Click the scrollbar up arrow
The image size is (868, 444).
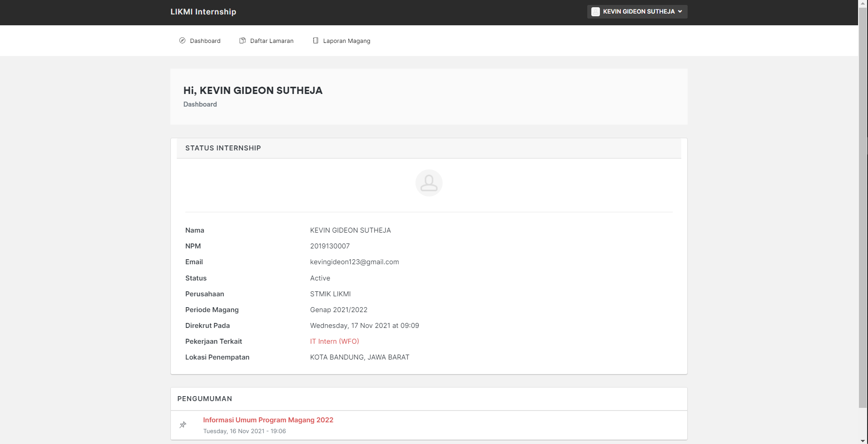pyautogui.click(x=863, y=4)
